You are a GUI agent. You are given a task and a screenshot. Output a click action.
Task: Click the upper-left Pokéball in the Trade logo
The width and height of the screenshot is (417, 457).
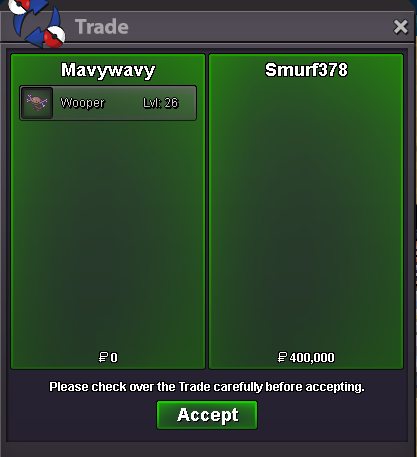point(19,6)
